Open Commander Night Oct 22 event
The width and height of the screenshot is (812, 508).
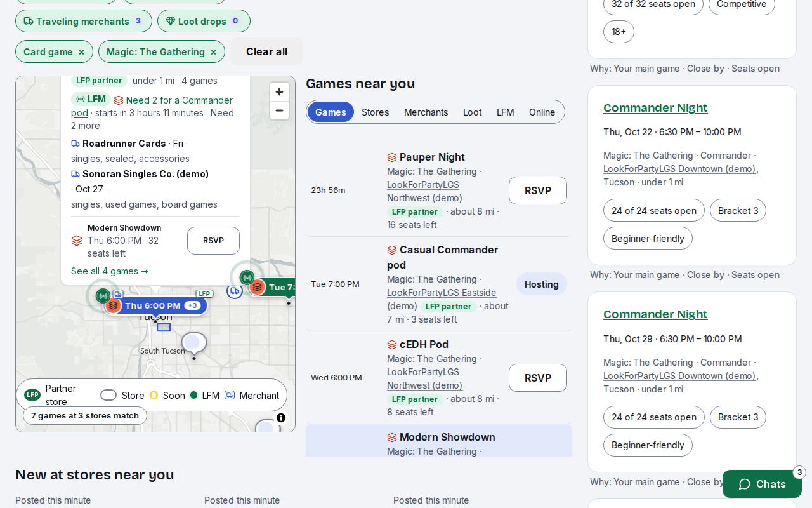coord(655,108)
